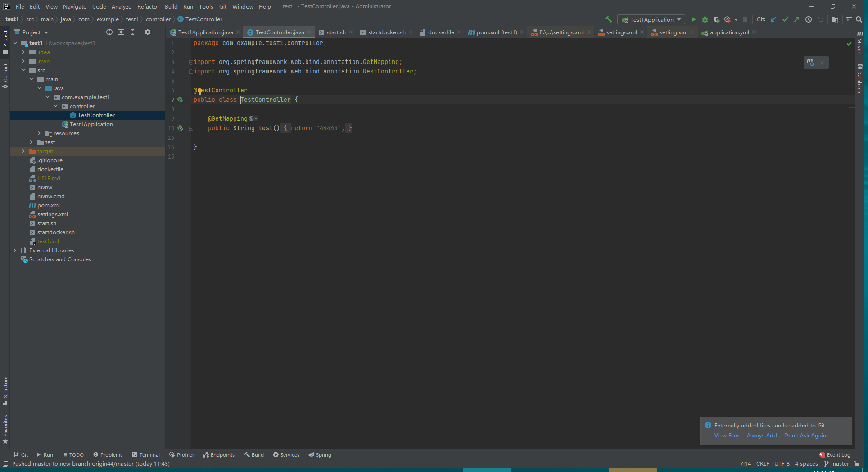Expand the .idea folder
The width and height of the screenshot is (868, 472).
[x=23, y=52]
